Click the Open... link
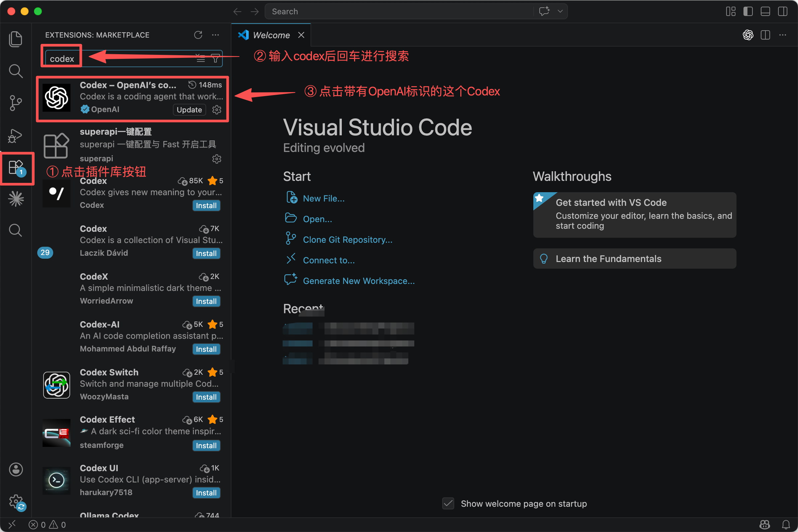This screenshot has width=798, height=532. [318, 219]
